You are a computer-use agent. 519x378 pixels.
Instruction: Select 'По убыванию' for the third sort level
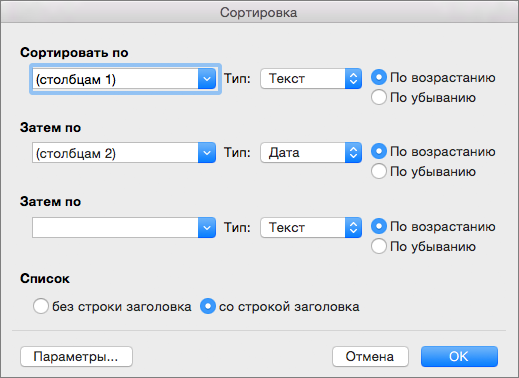click(379, 246)
